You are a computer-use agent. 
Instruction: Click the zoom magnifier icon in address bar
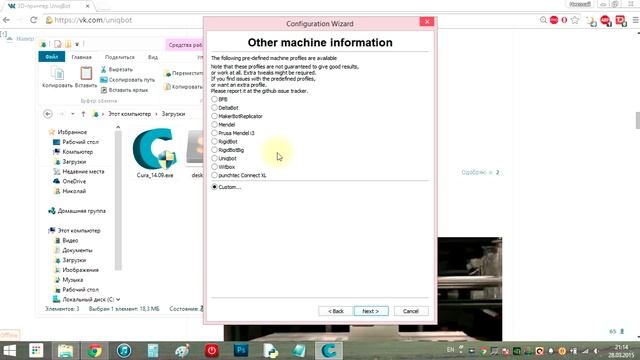click(543, 20)
